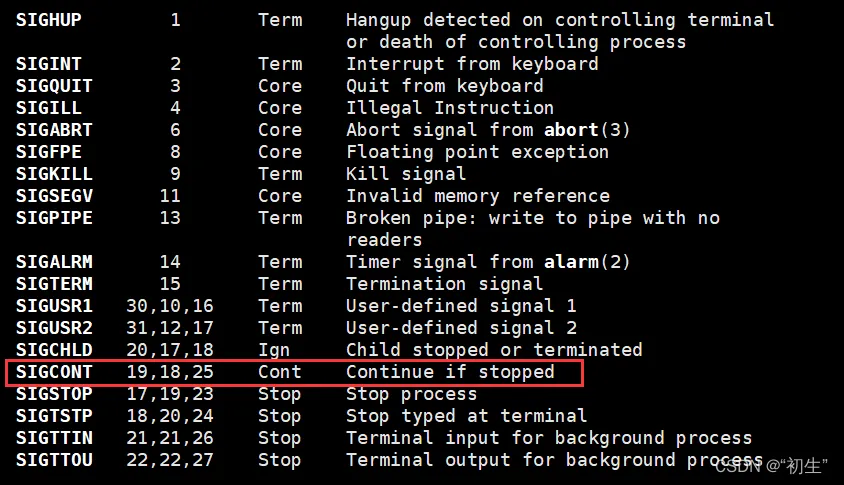Click the bold abort(3) text
This screenshot has width=844, height=485.
pos(587,130)
